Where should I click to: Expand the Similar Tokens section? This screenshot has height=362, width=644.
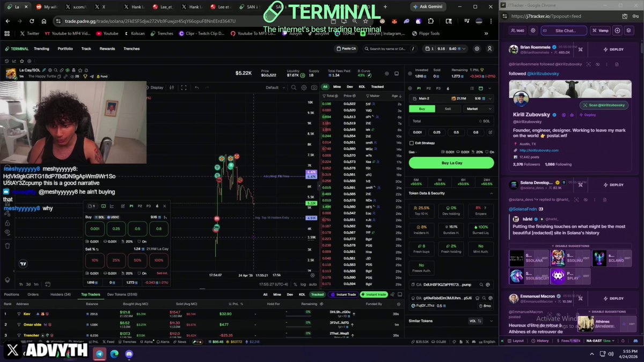[491, 321]
